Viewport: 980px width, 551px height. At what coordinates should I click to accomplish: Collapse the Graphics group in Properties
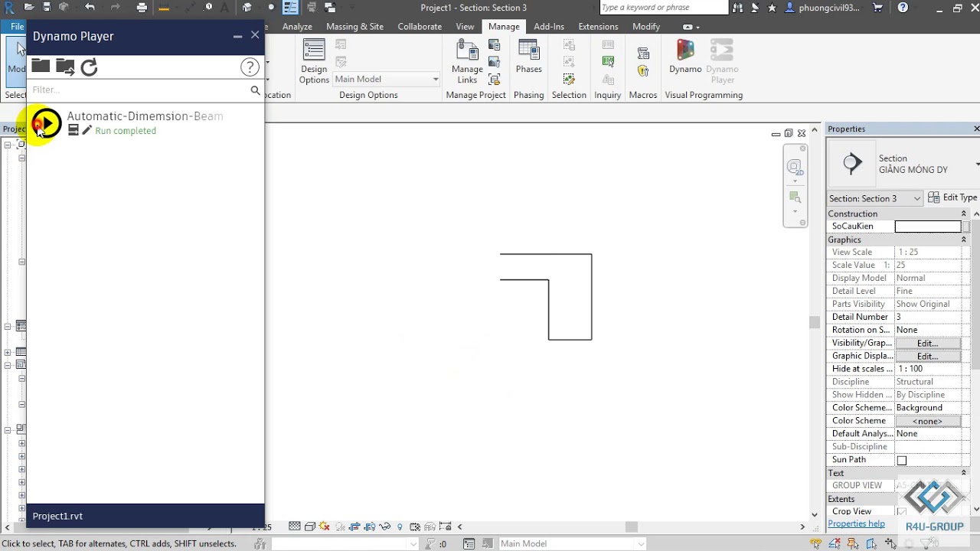(964, 240)
